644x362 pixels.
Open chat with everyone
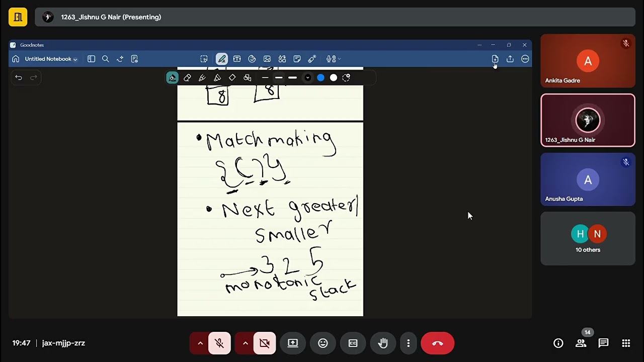603,343
